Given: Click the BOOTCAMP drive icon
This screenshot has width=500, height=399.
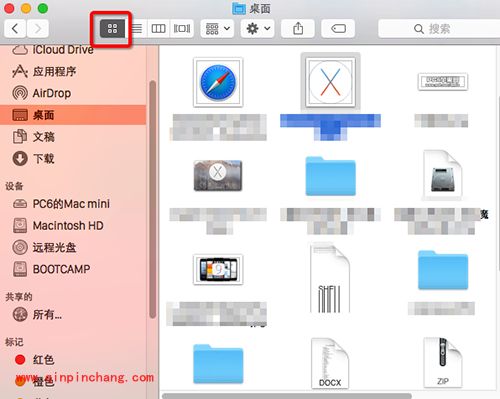Looking at the screenshot, I should coord(20,269).
